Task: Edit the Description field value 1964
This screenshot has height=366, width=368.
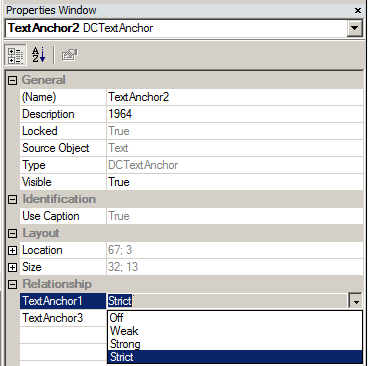Action: click(235, 114)
